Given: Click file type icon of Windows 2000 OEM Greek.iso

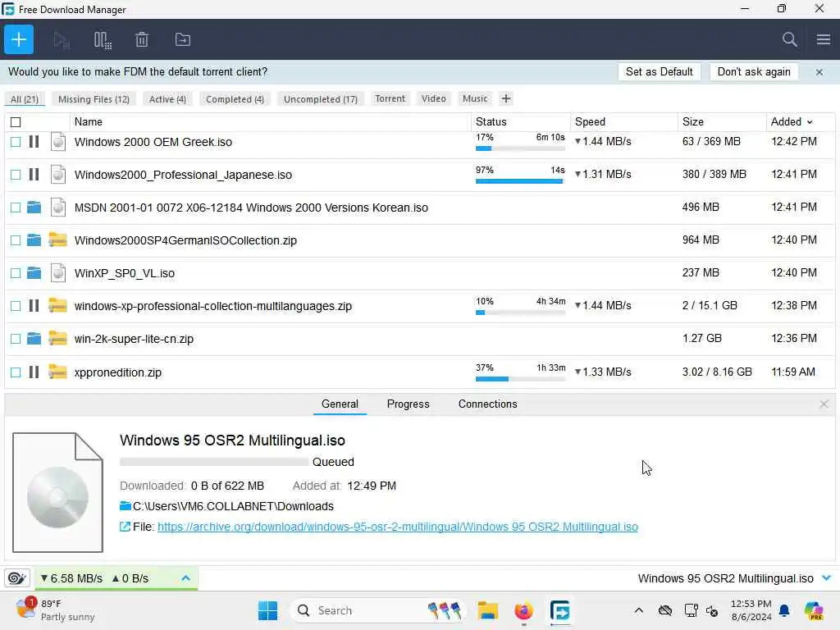Looking at the screenshot, I should pyautogui.click(x=58, y=142).
